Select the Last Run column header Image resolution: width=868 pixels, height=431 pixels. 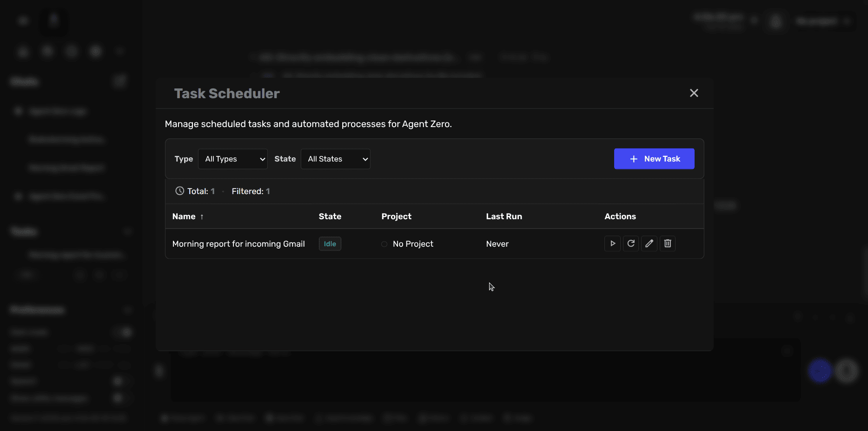pyautogui.click(x=504, y=216)
